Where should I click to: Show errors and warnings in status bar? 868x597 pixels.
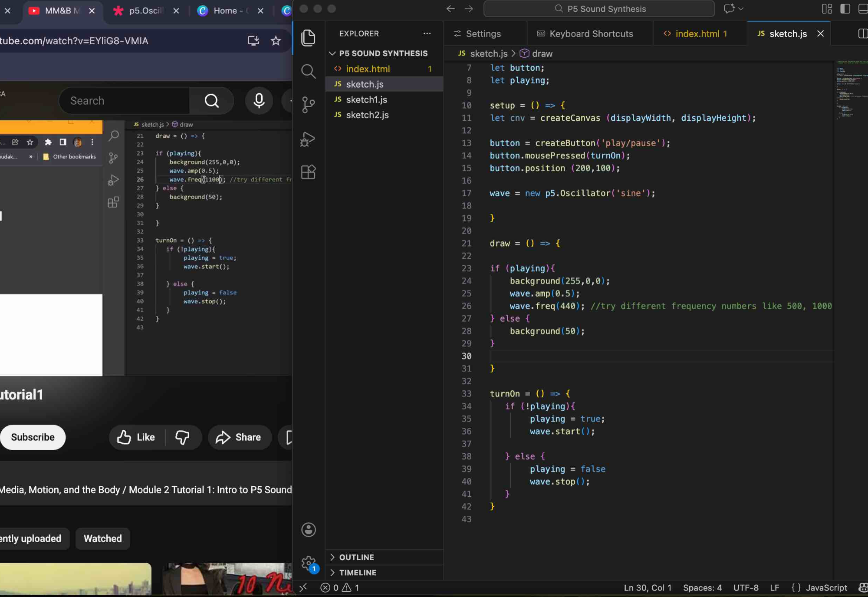[x=340, y=587]
